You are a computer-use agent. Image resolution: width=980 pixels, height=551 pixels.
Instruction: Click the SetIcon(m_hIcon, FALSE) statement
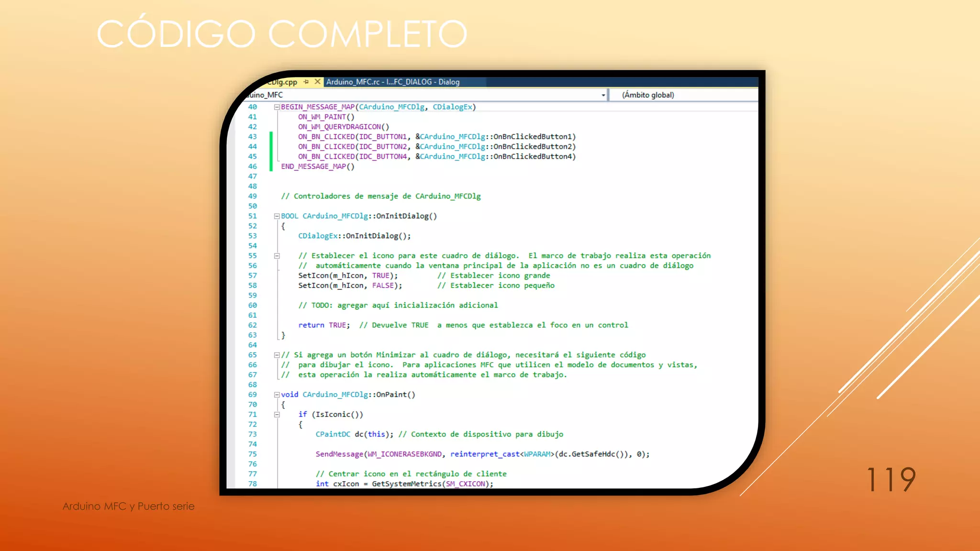pyautogui.click(x=350, y=286)
